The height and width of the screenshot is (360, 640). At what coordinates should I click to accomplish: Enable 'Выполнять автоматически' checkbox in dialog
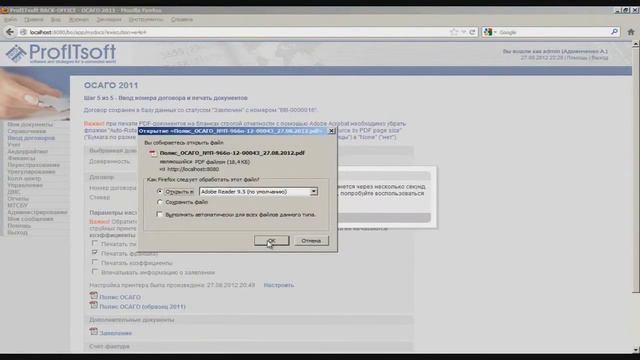160,214
